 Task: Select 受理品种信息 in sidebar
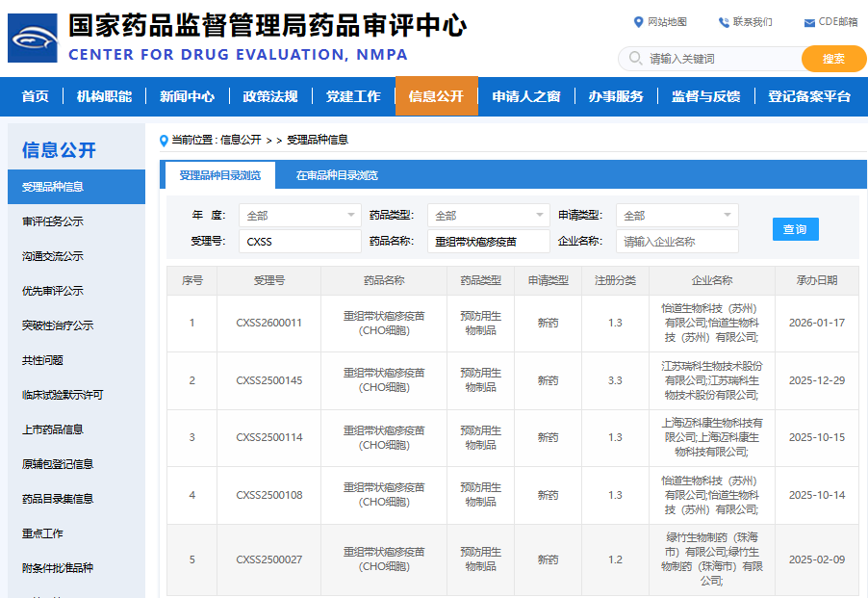pyautogui.click(x=76, y=187)
